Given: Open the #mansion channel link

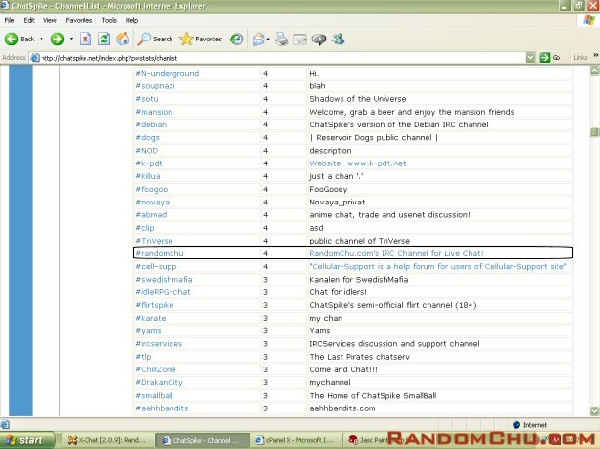Looking at the screenshot, I should coord(154,112).
